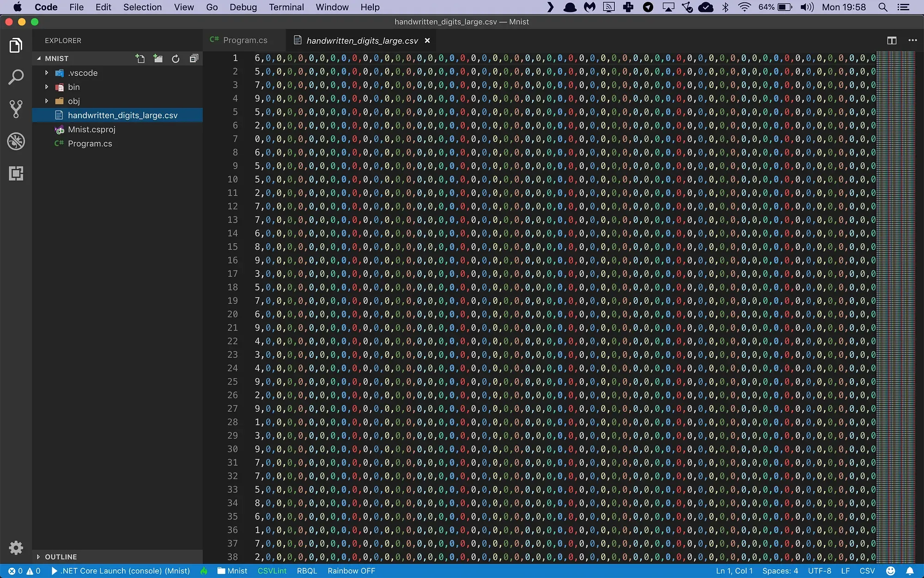
Task: Refresh the Explorer file list
Action: tap(175, 58)
